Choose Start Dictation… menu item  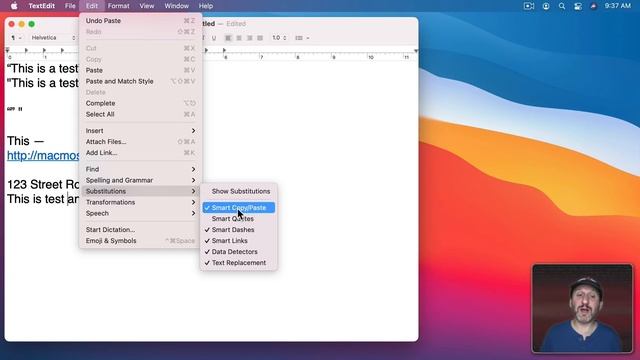[140, 230]
